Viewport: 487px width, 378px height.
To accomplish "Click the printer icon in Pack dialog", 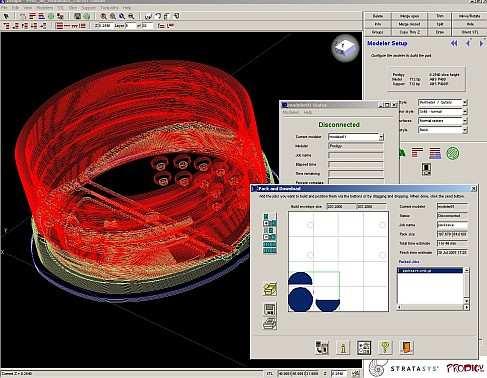I will [x=270, y=323].
